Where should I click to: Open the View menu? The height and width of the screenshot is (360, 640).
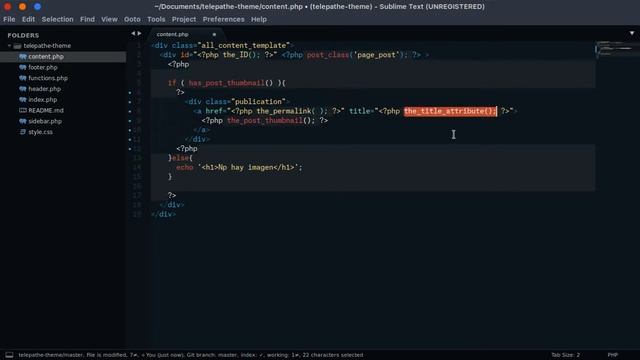coord(109,19)
